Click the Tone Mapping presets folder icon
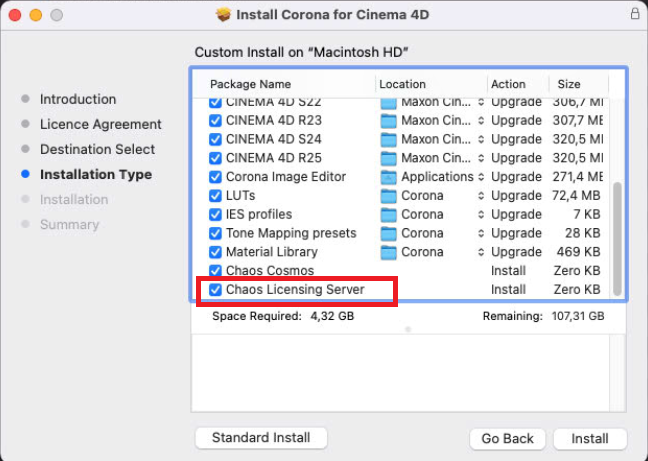 (x=389, y=233)
